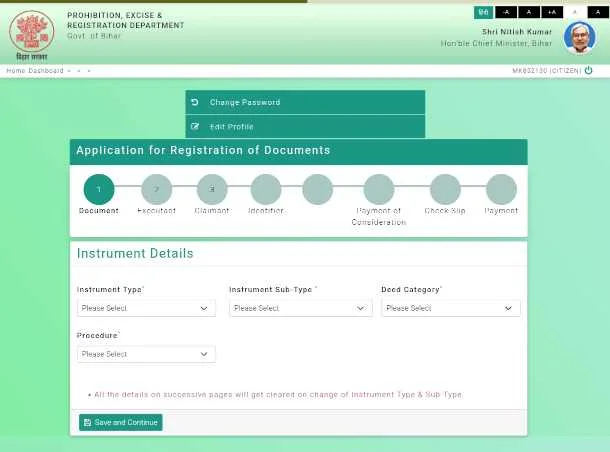Image resolution: width=610 pixels, height=452 pixels.
Task: Open the Change Password menu item
Action: pos(305,102)
